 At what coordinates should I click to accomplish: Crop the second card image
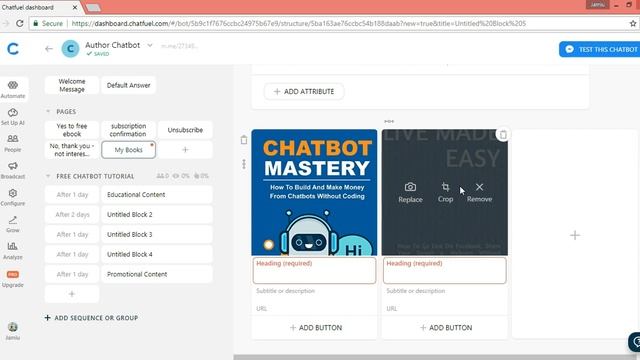tap(445, 193)
